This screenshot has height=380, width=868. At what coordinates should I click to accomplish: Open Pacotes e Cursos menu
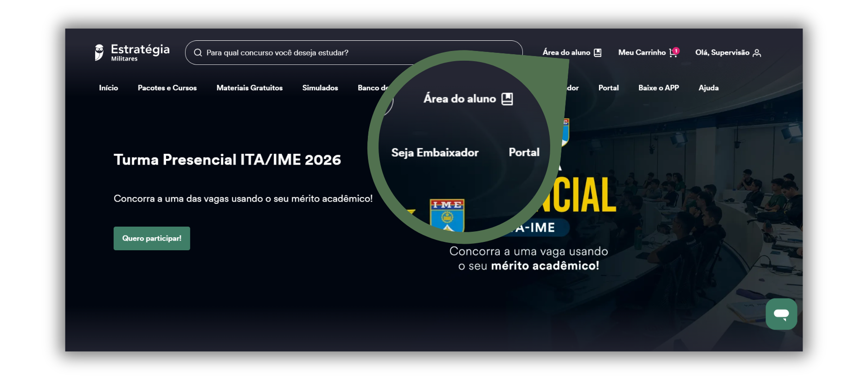(167, 88)
